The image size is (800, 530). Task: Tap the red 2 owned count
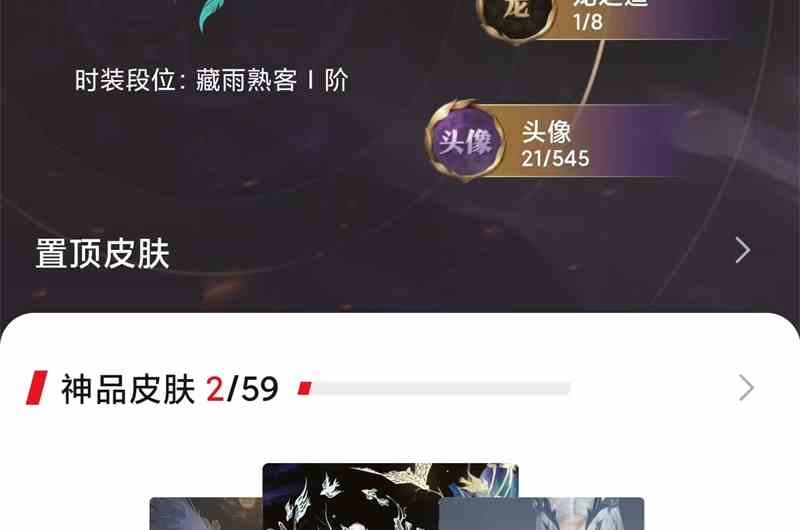pos(215,389)
